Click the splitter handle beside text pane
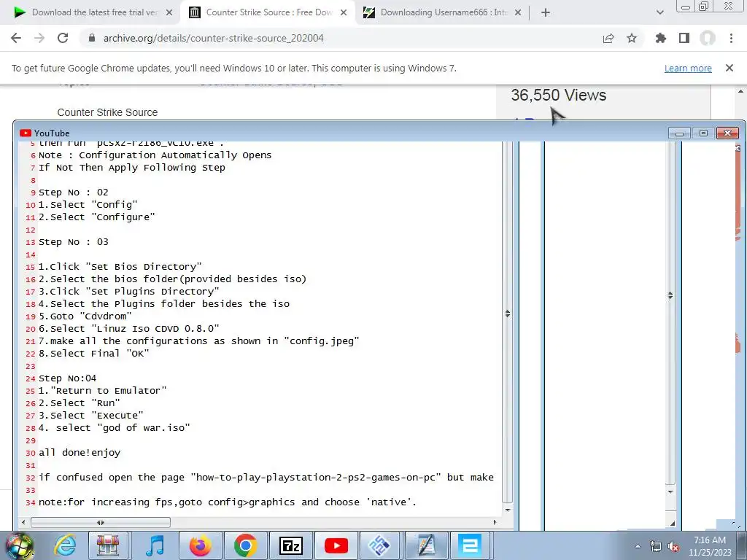This screenshot has height=560, width=747. pos(508,314)
